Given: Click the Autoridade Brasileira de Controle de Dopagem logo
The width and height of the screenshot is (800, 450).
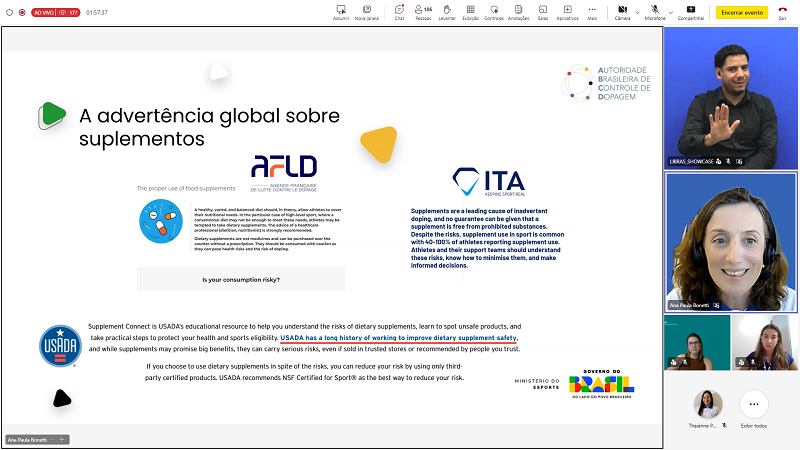Looking at the screenshot, I should pos(606,83).
